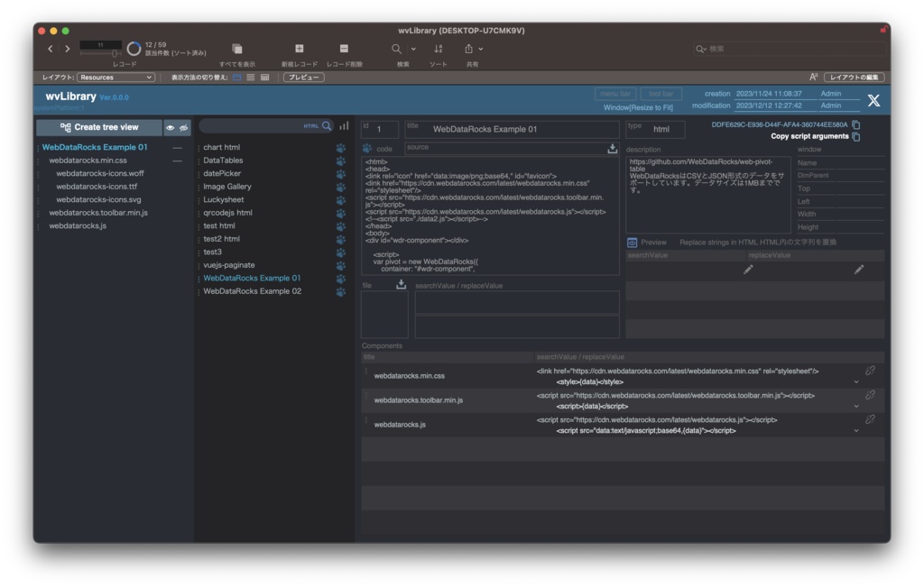This screenshot has width=924, height=587.
Task: Click the title field WebDataRocks Example 01
Action: 512,130
